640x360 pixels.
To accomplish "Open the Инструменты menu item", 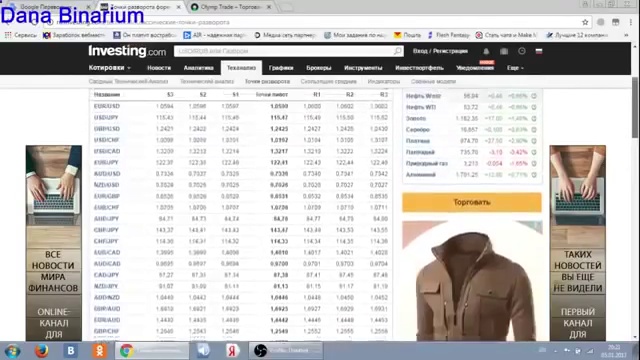I will pyautogui.click(x=363, y=68).
